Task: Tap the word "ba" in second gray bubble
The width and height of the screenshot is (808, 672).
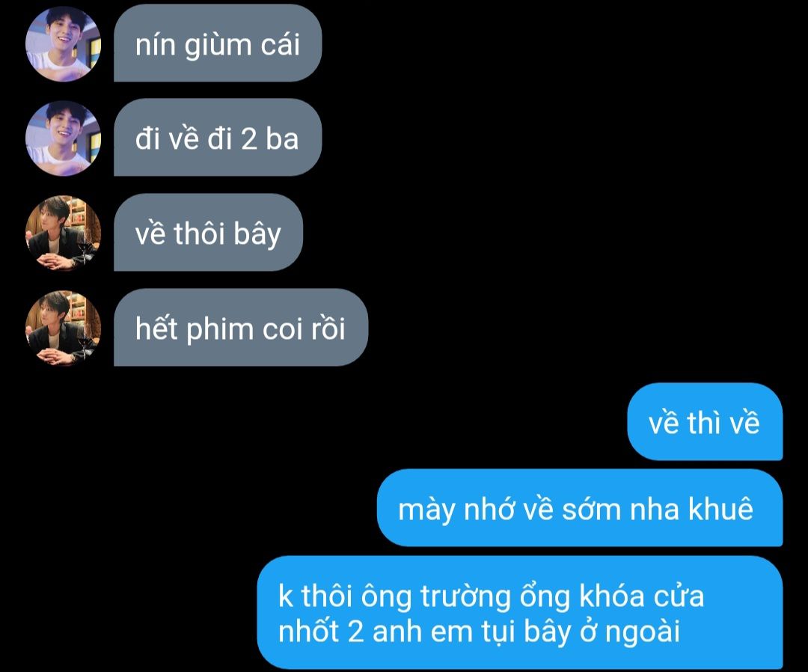Action: pos(282,139)
